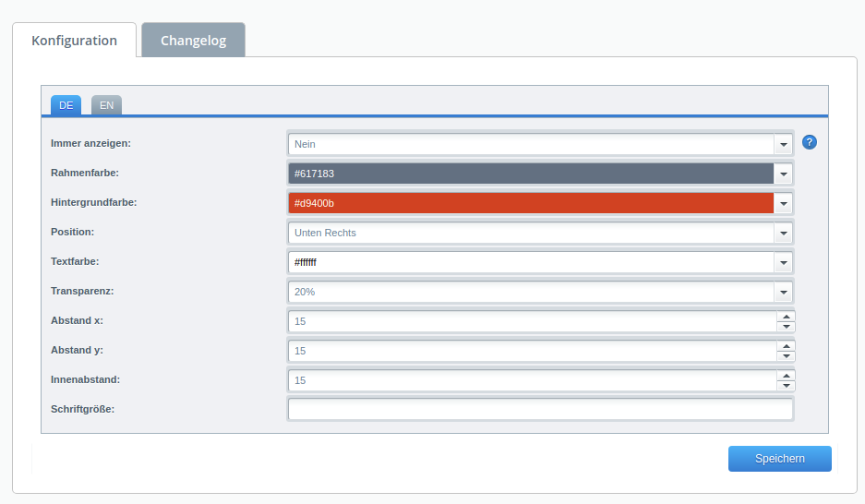Click the Innenabstand value field

point(531,380)
